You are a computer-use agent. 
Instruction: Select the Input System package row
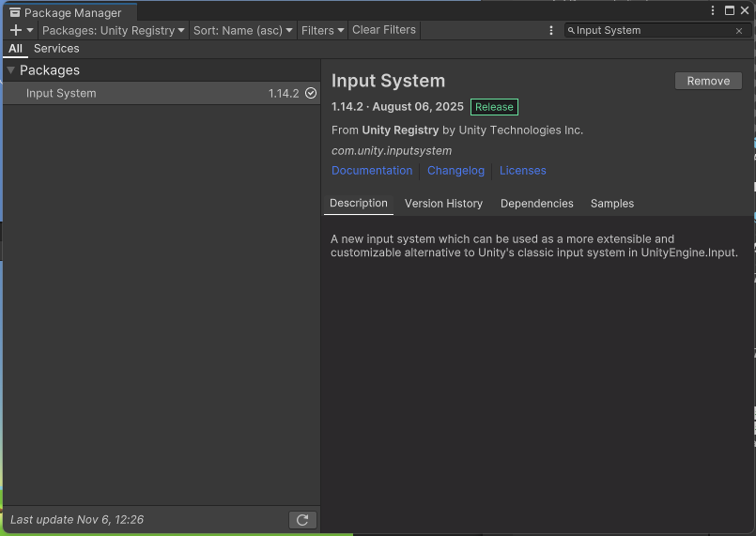pos(162,93)
